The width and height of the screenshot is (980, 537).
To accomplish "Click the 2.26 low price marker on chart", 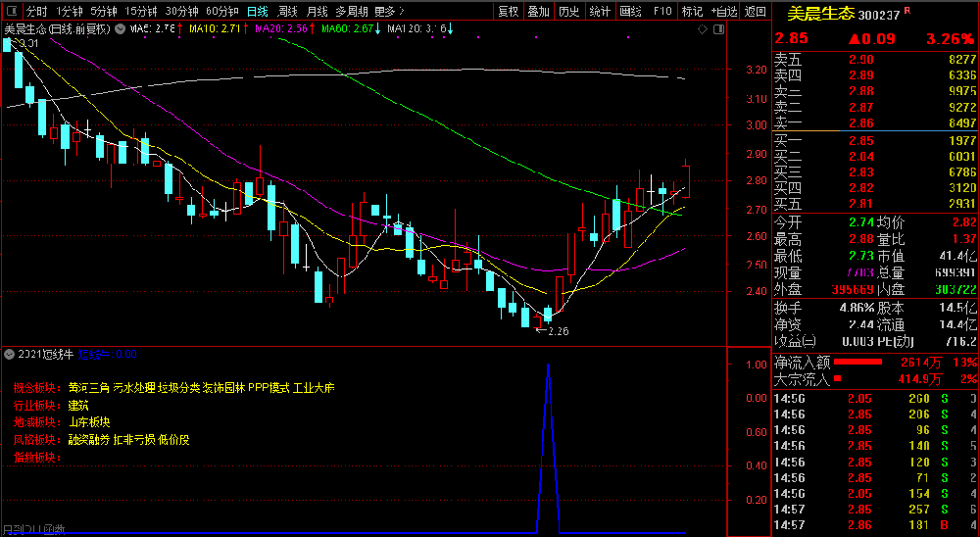I will pos(559,331).
